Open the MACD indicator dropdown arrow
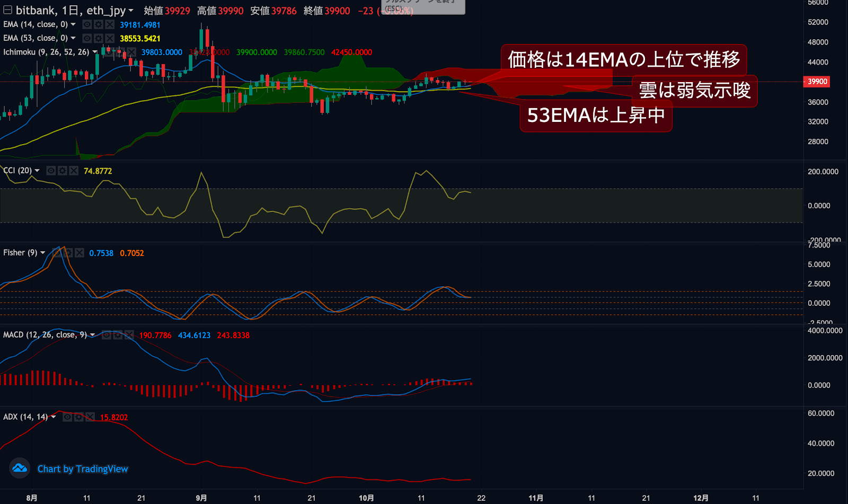This screenshot has height=504, width=848. (92, 335)
